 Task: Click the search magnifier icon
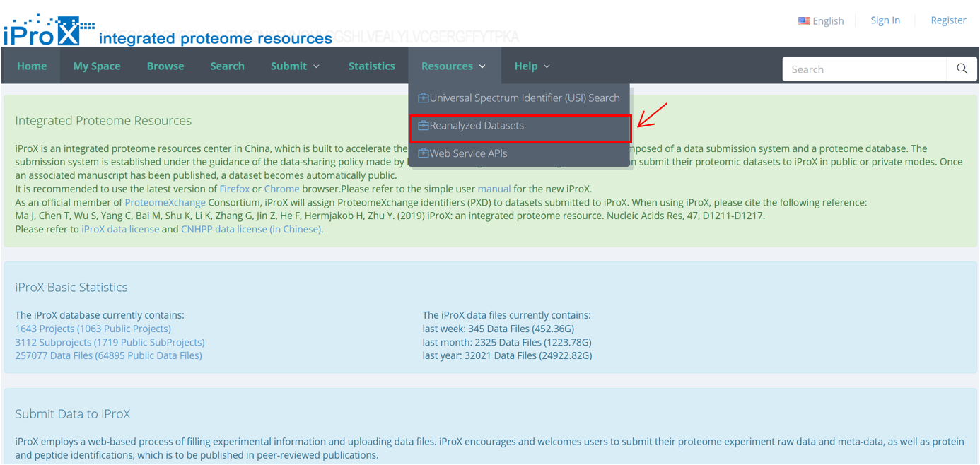pos(962,69)
